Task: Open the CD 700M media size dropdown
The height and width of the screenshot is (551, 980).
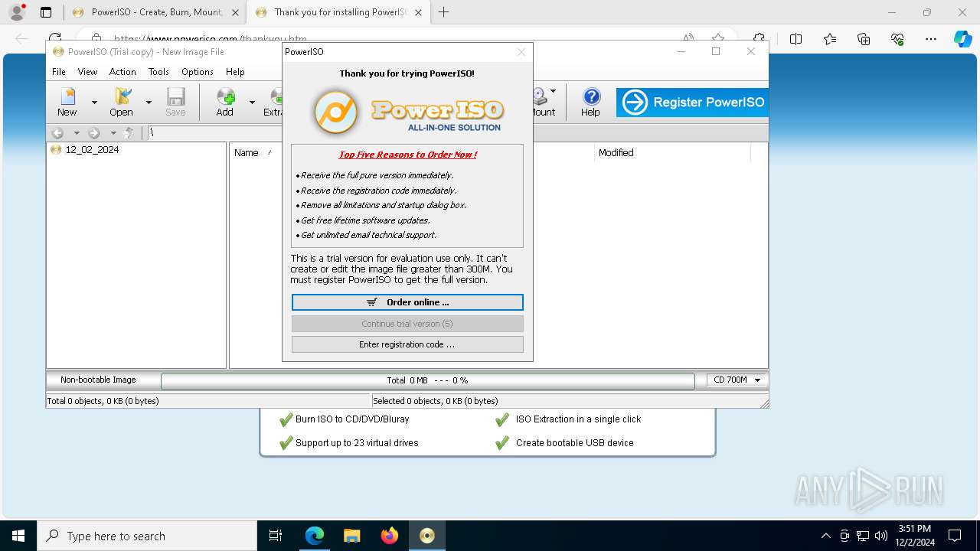Action: 737,380
